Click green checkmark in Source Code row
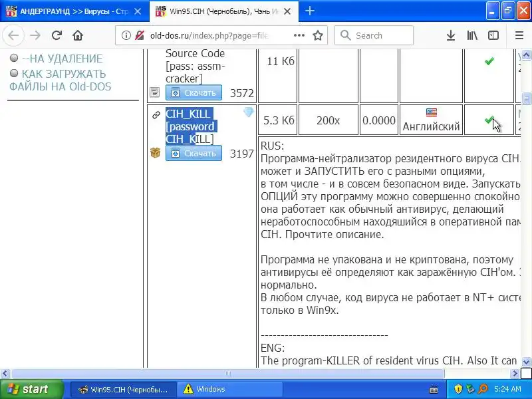Image resolution: width=532 pixels, height=399 pixels. 489,61
